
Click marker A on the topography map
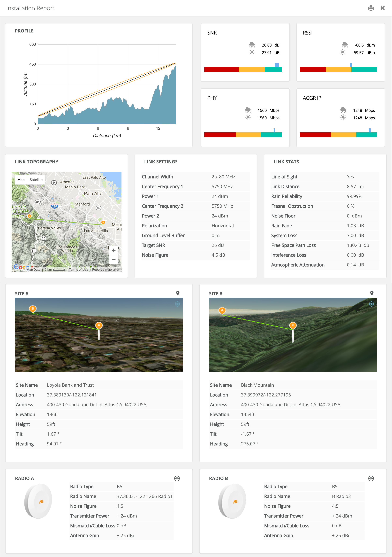[103, 222]
